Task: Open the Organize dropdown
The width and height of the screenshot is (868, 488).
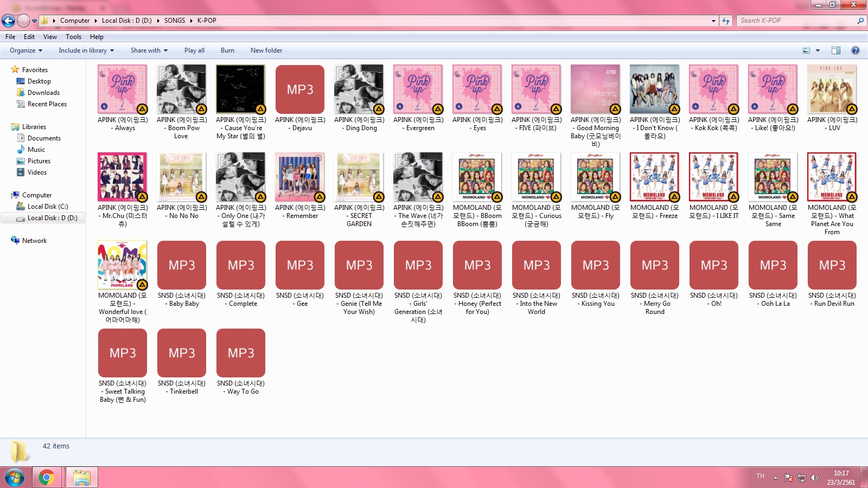Action: point(26,50)
